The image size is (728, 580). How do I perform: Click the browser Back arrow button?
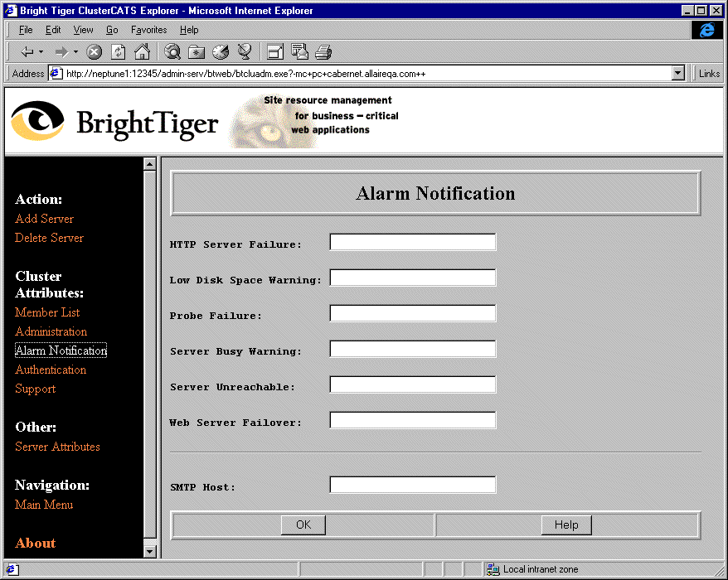coord(27,52)
